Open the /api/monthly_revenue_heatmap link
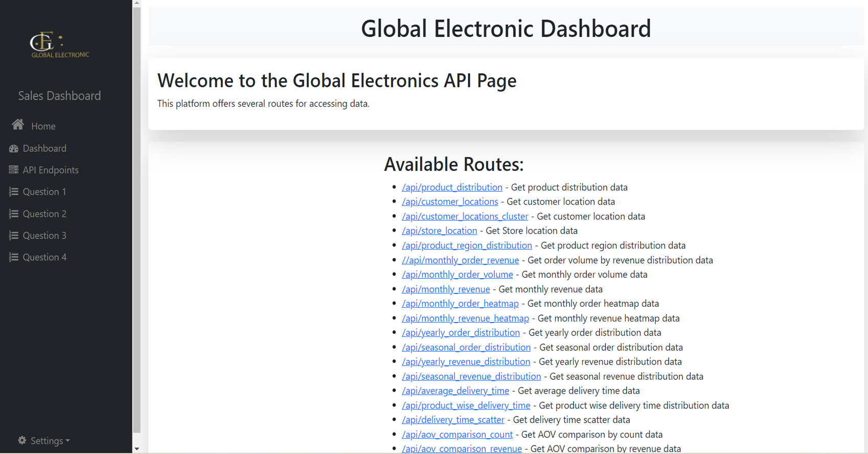Image resolution: width=868 pixels, height=454 pixels. (465, 319)
